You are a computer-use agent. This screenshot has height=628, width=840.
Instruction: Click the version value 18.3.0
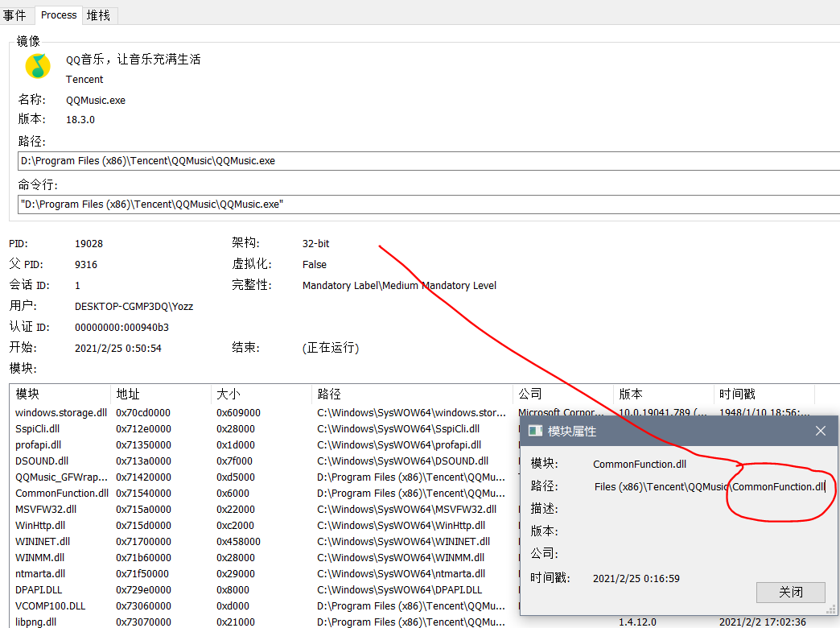(80, 120)
